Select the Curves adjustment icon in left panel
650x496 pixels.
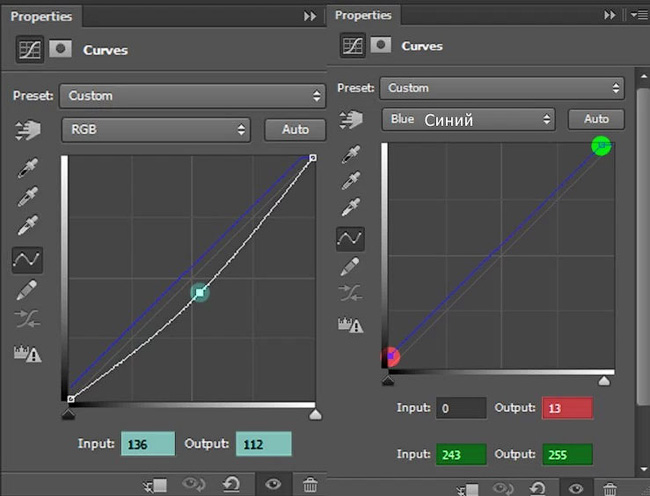point(29,49)
